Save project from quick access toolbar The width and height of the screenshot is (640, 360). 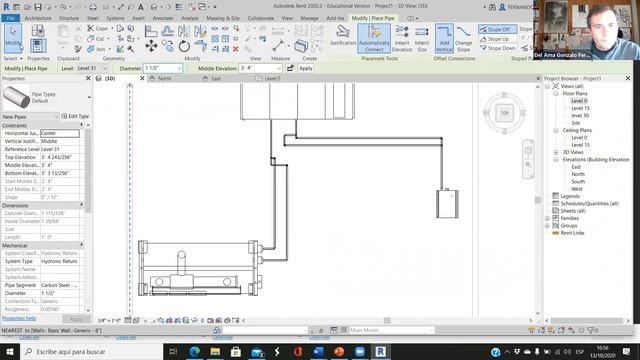[38, 7]
